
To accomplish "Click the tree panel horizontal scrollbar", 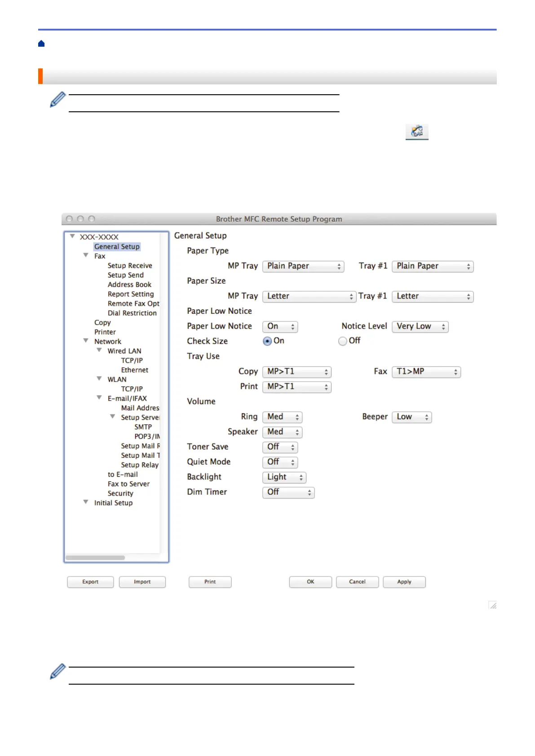I will coord(95,558).
